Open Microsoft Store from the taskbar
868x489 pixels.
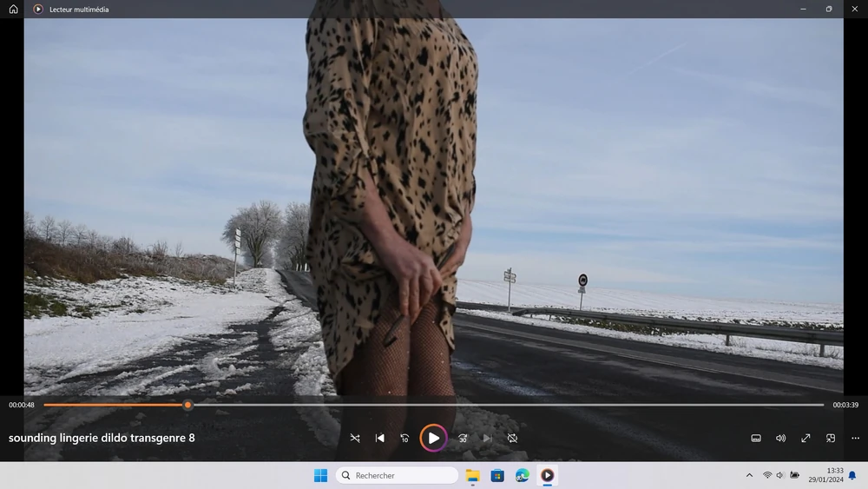click(x=497, y=475)
